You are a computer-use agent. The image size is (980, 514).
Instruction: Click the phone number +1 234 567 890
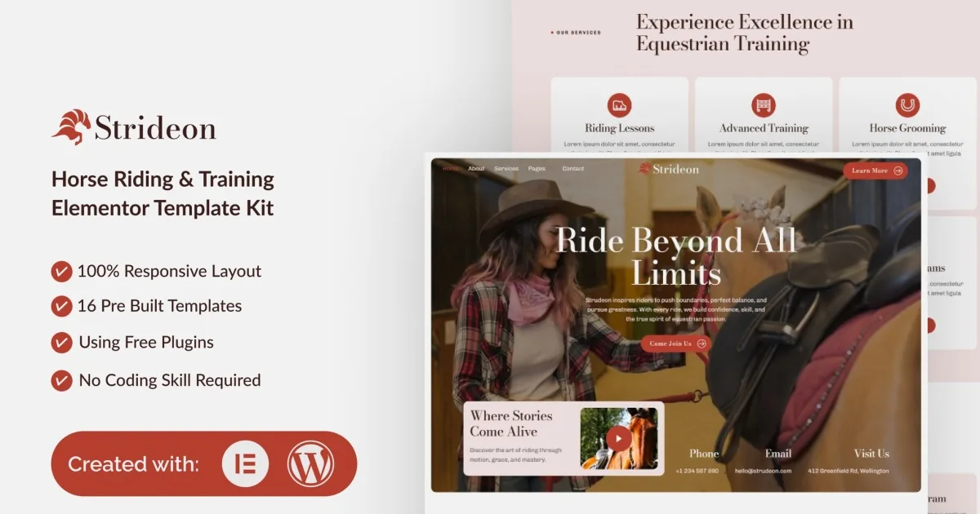pyautogui.click(x=697, y=471)
